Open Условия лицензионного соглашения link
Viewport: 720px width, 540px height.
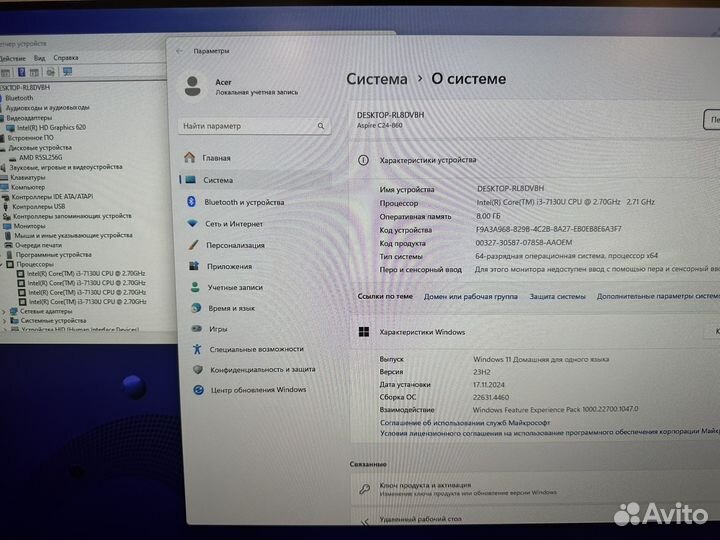pyautogui.click(x=550, y=433)
